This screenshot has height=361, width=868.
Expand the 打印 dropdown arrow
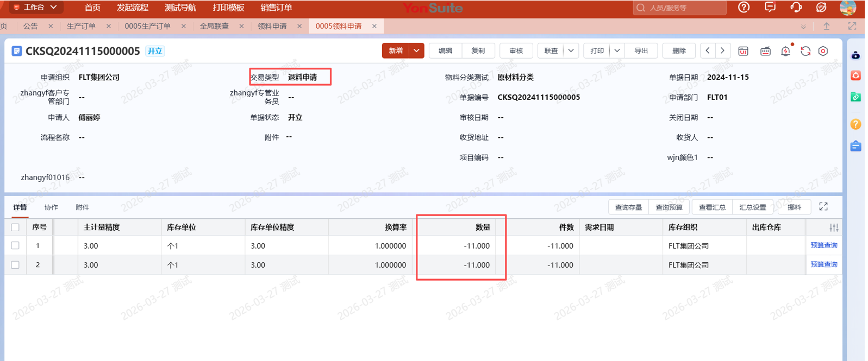point(617,50)
